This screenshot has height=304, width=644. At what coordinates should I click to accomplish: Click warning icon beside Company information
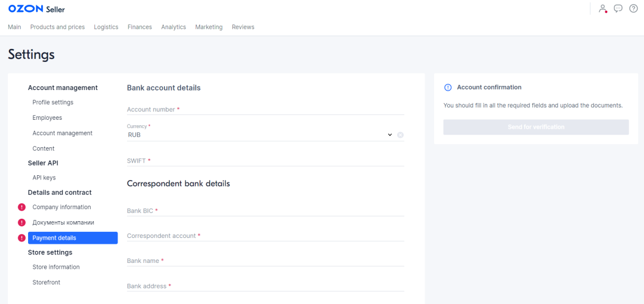tap(22, 207)
